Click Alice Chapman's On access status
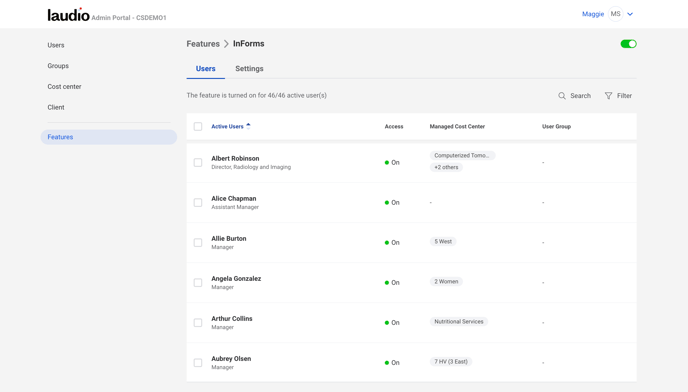Image resolution: width=688 pixels, height=392 pixels. [392, 202]
